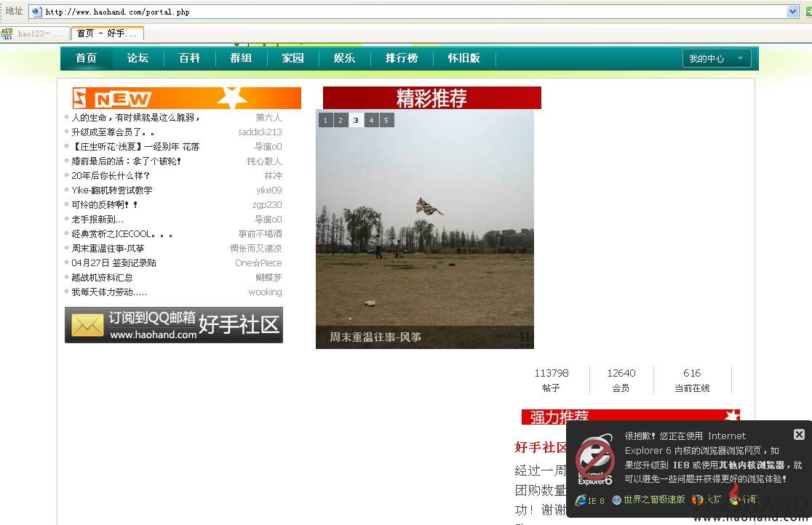Open the 怀旧版 navigation item
Viewport: 812px width, 525px height.
click(x=464, y=58)
